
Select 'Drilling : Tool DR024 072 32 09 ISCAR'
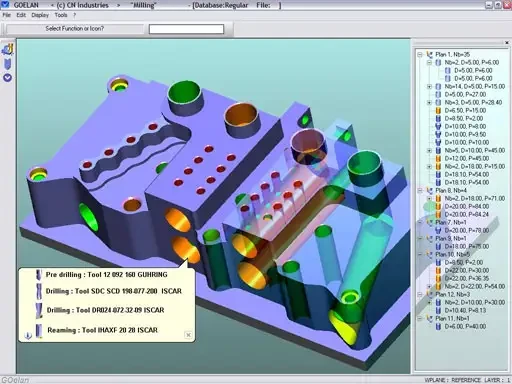tap(105, 310)
